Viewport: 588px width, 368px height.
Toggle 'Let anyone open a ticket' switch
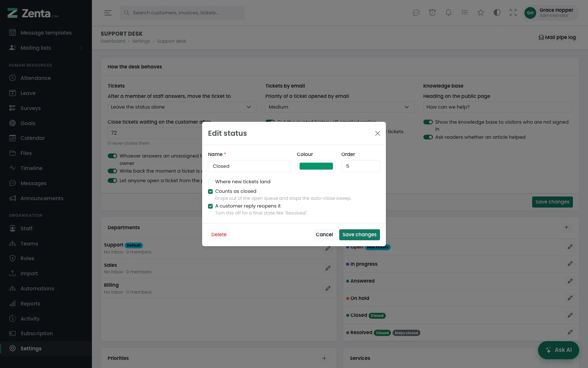112,181
